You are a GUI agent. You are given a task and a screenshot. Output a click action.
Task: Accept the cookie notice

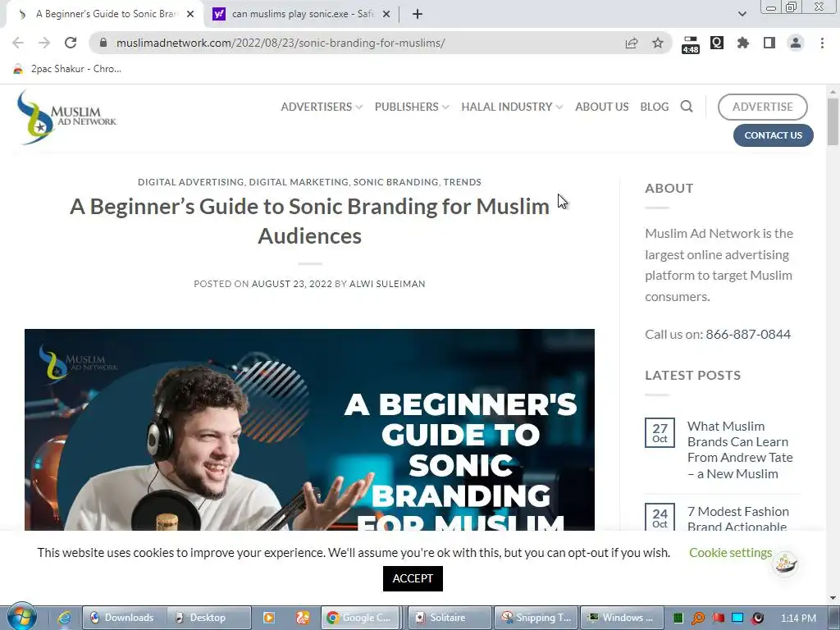413,578
